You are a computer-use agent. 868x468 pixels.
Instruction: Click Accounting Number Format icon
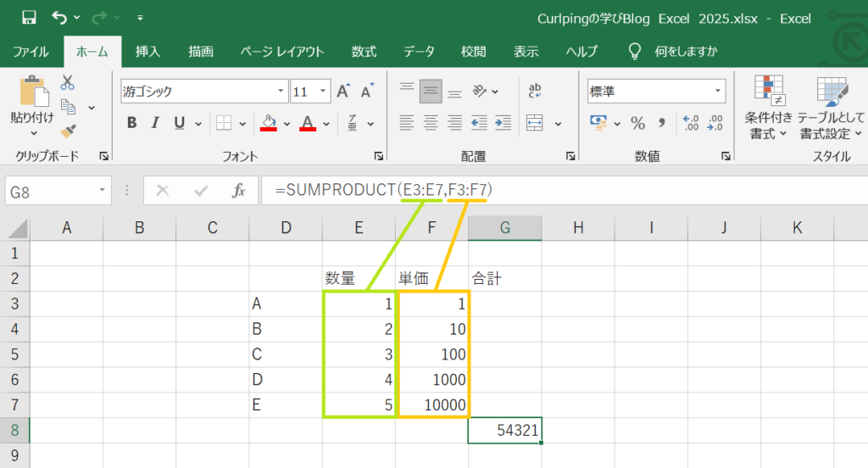[598, 123]
